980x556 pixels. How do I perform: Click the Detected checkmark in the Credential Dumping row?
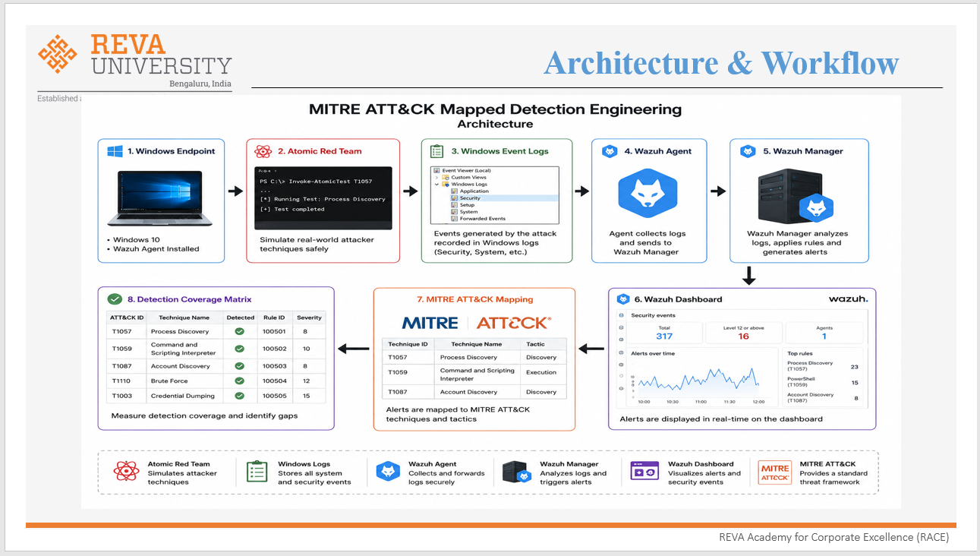click(239, 396)
